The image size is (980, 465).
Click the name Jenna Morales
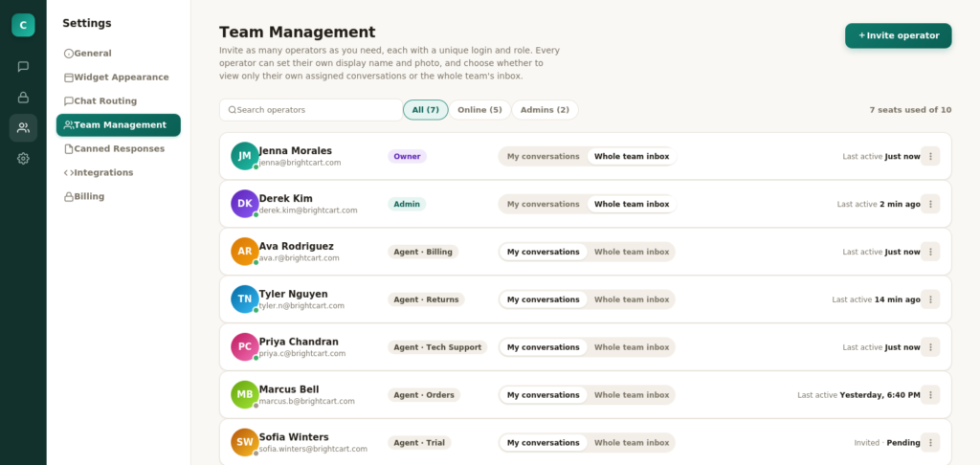point(296,151)
